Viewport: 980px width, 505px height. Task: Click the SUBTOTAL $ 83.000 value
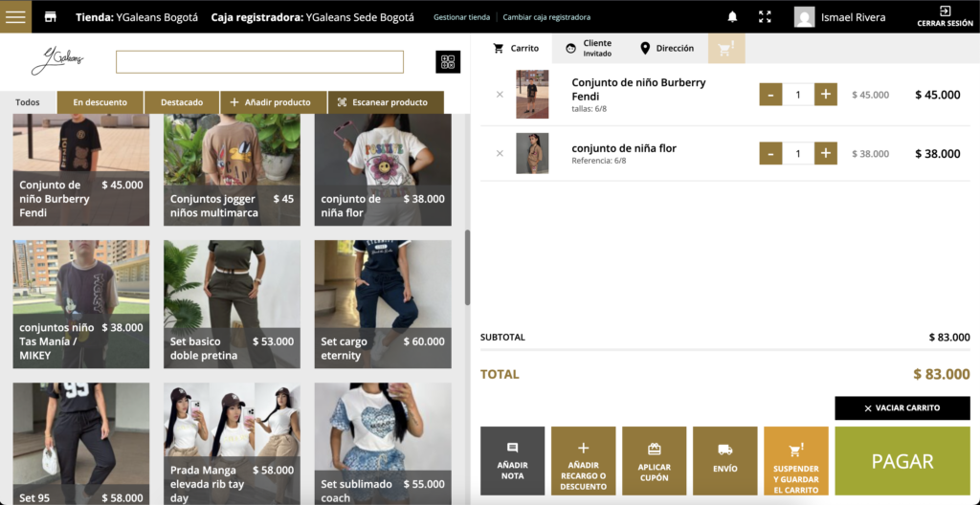tap(949, 338)
